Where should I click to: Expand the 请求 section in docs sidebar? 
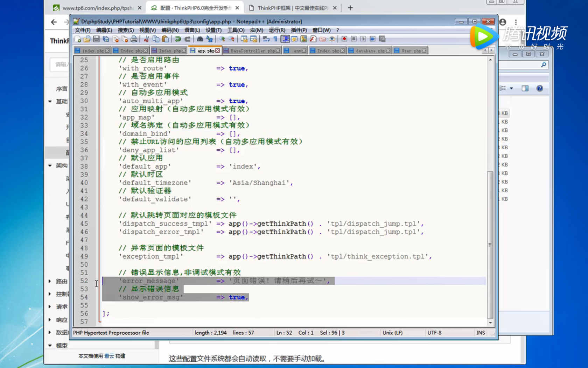click(50, 307)
